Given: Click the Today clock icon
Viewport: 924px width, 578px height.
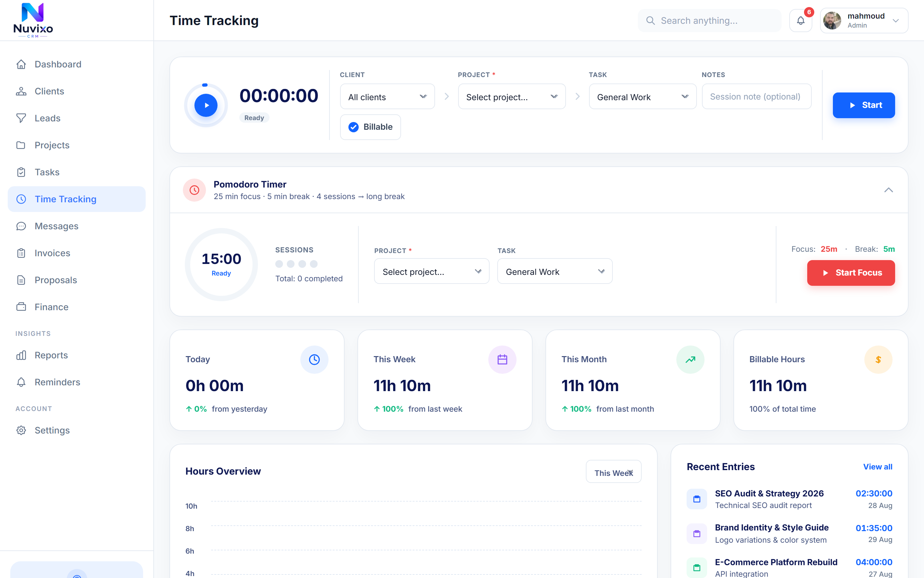Looking at the screenshot, I should click(x=314, y=359).
